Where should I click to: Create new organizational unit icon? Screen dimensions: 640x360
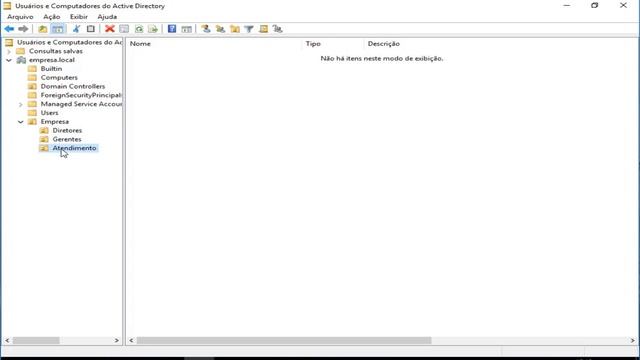[235, 29]
